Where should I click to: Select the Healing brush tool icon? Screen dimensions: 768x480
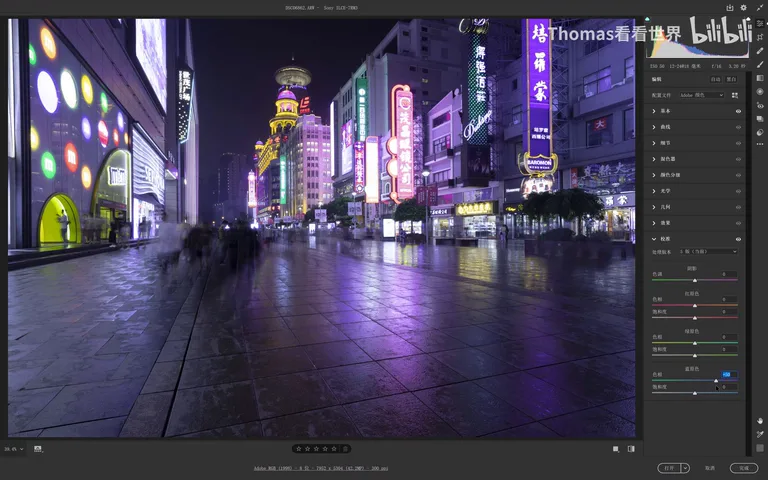760,50
